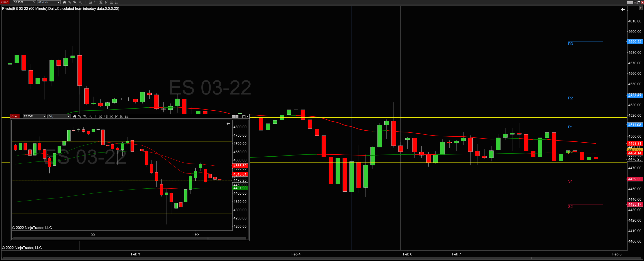Activate zoom out tool on 60 Minute chart
The width and height of the screenshot is (644, 261).
80,2
